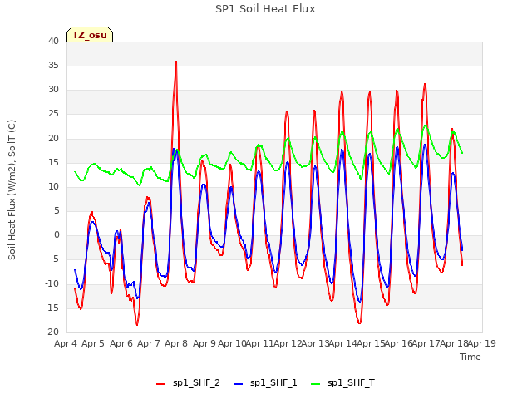Image resolution: width=532 pixels, height=399 pixels.
Task: Click the Apr 6 x-axis tick label
Action: [121, 343]
